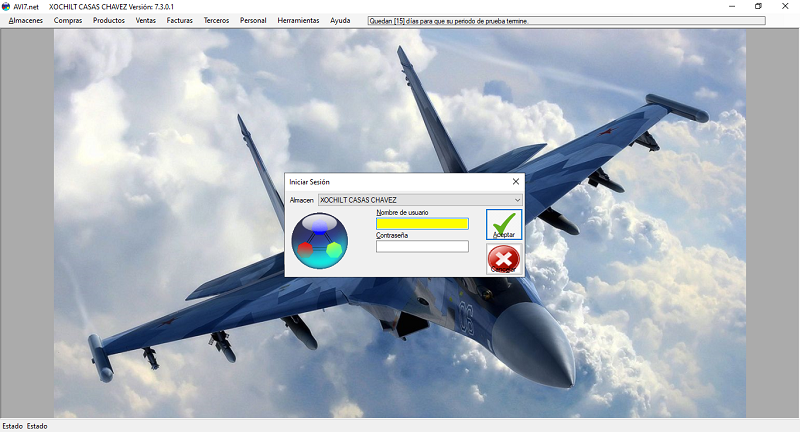This screenshot has height=432, width=800.
Task: Close the Iniciar Sesión dialog
Action: [515, 182]
